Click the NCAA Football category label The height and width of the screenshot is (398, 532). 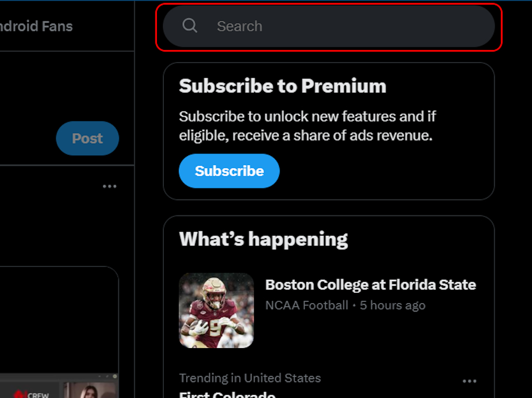[307, 305]
